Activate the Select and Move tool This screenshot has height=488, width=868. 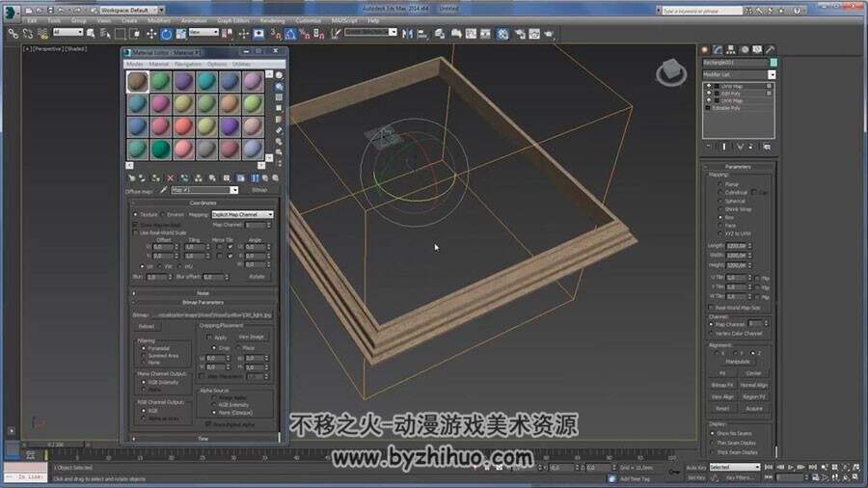[151, 34]
